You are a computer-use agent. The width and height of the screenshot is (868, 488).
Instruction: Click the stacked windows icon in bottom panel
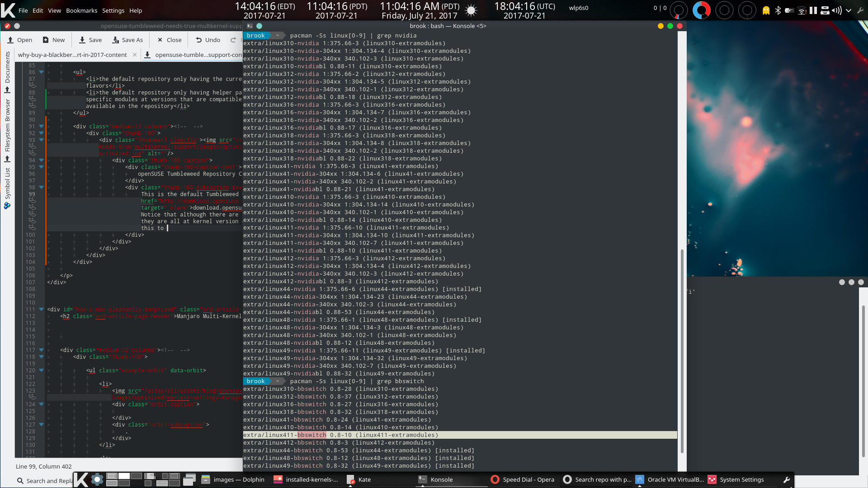(189, 479)
